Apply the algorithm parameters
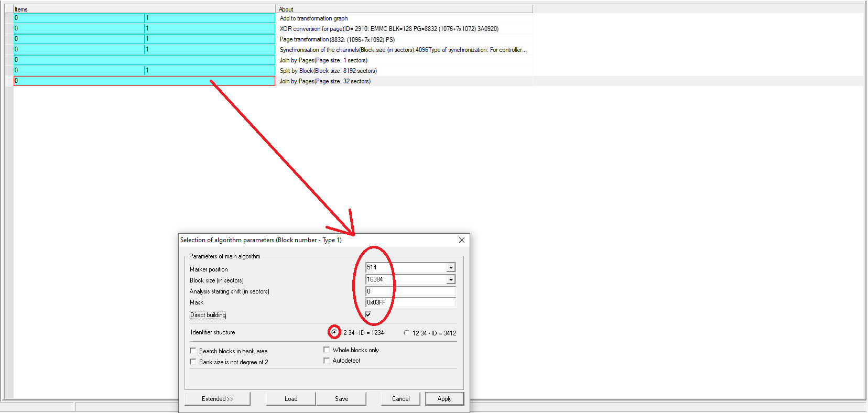 (444, 399)
